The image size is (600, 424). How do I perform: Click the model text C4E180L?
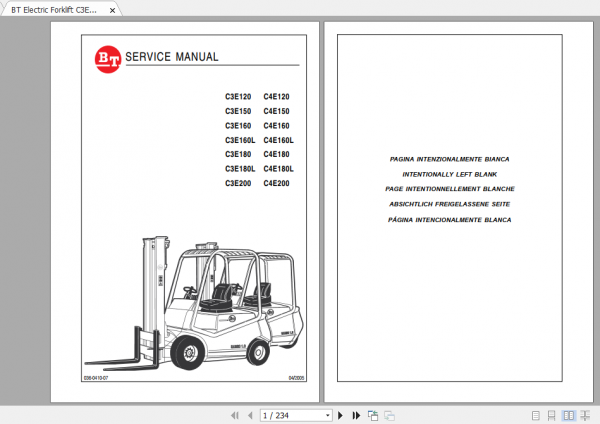point(279,169)
